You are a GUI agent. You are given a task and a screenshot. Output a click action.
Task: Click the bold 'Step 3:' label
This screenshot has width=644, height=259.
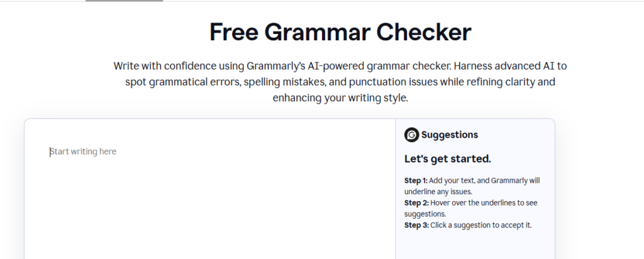(416, 225)
